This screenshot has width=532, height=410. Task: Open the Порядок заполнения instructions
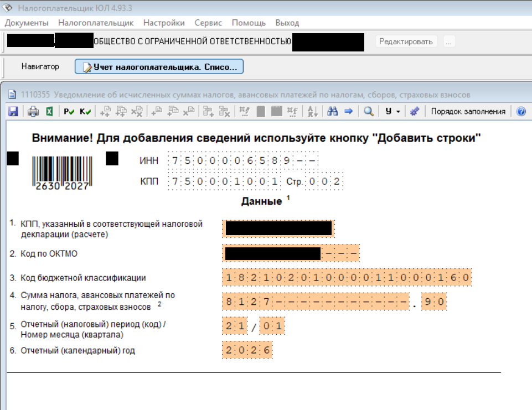coord(468,111)
